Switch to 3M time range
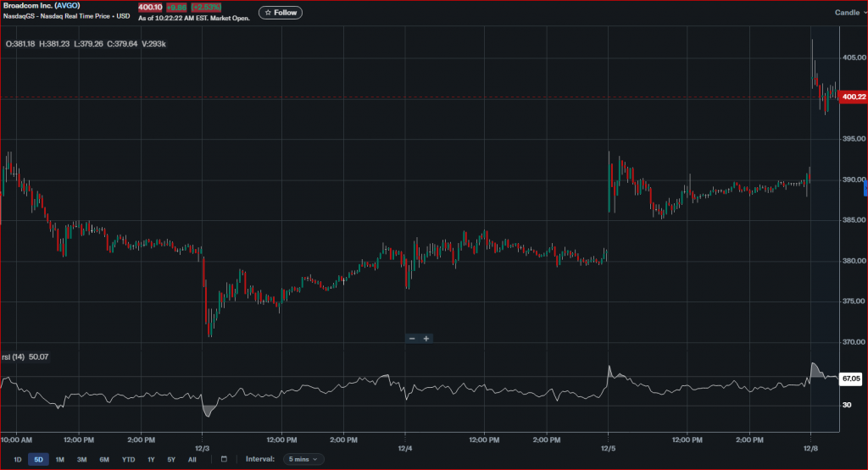Screen dimensions: 868x470 click(x=82, y=459)
